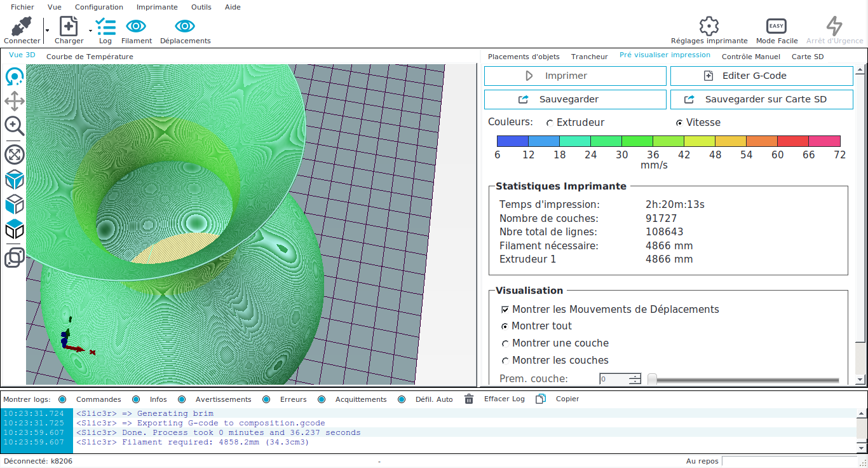Switch to Mode Facile
This screenshot has height=468, width=868.
[776, 26]
